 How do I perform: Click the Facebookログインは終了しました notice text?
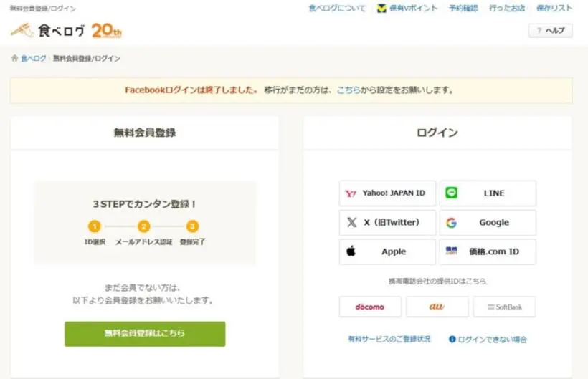pos(191,90)
